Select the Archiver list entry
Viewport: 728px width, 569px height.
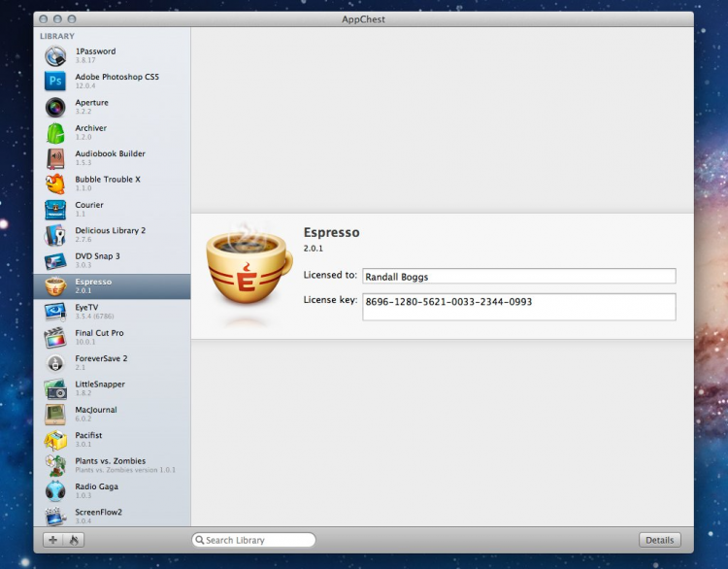[112, 132]
